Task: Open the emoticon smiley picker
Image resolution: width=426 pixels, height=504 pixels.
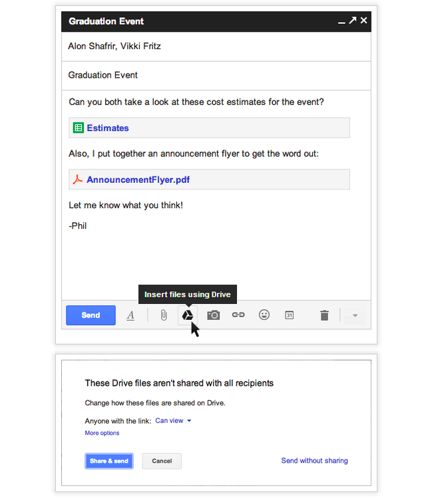Action: pos(264,315)
